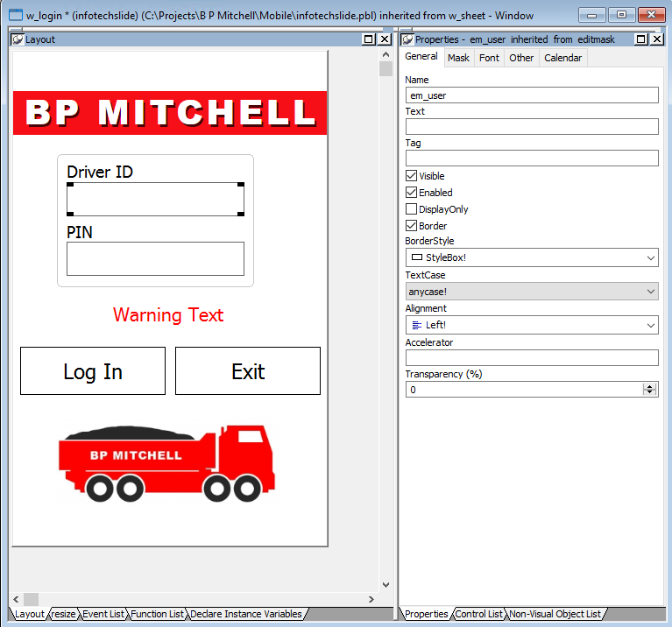The width and height of the screenshot is (672, 627).
Task: Click the Name input field
Action: point(532,95)
